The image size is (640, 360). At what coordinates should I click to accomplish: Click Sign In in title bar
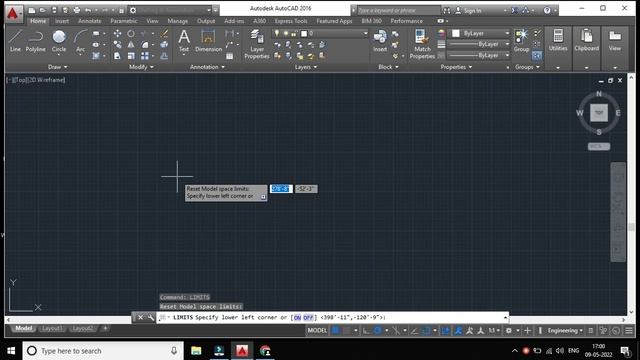coord(472,11)
